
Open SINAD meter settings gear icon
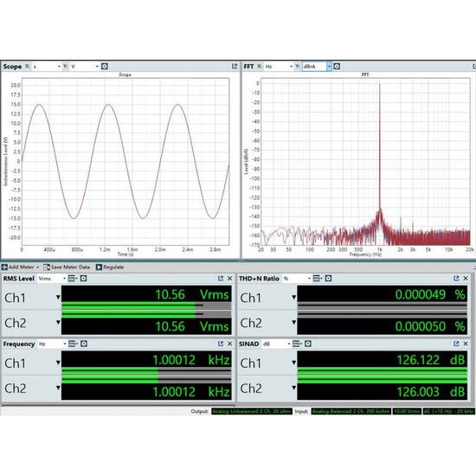(x=308, y=344)
